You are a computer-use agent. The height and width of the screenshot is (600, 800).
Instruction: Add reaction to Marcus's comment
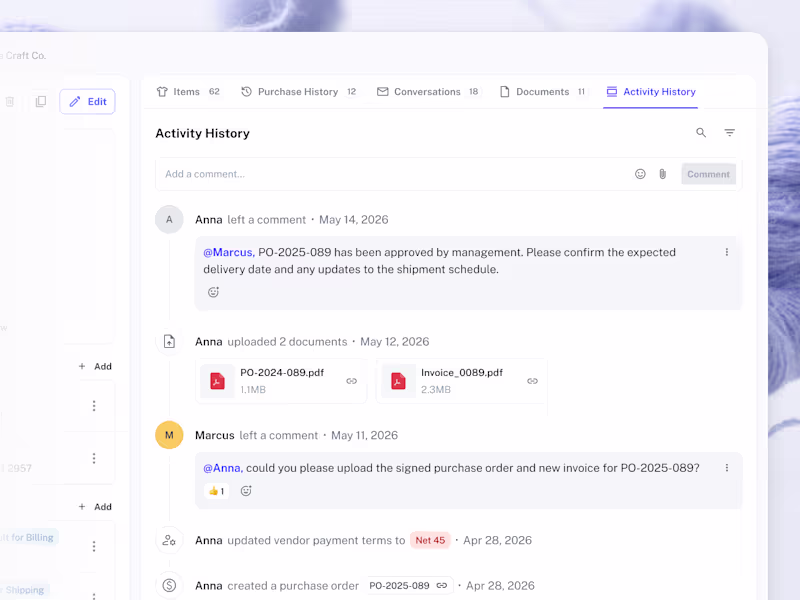tap(246, 491)
